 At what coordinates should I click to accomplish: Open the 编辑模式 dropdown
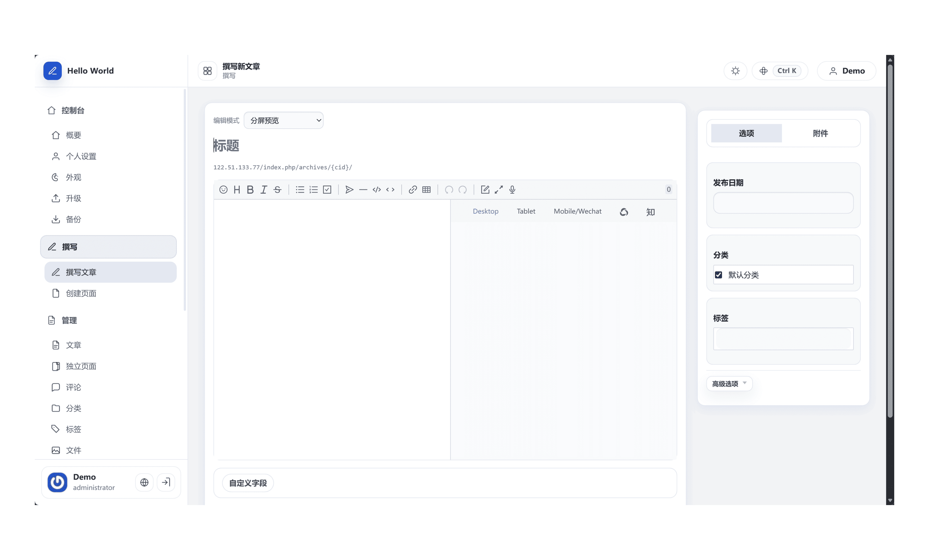284,121
